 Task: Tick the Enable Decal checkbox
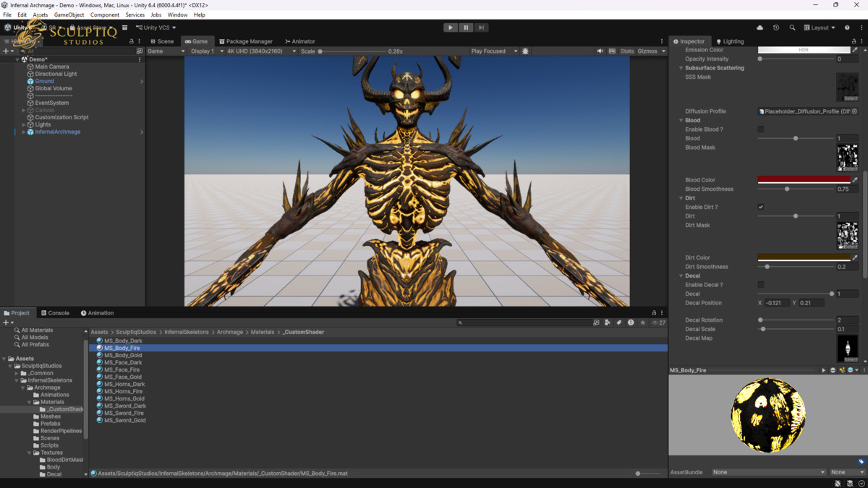(760, 285)
